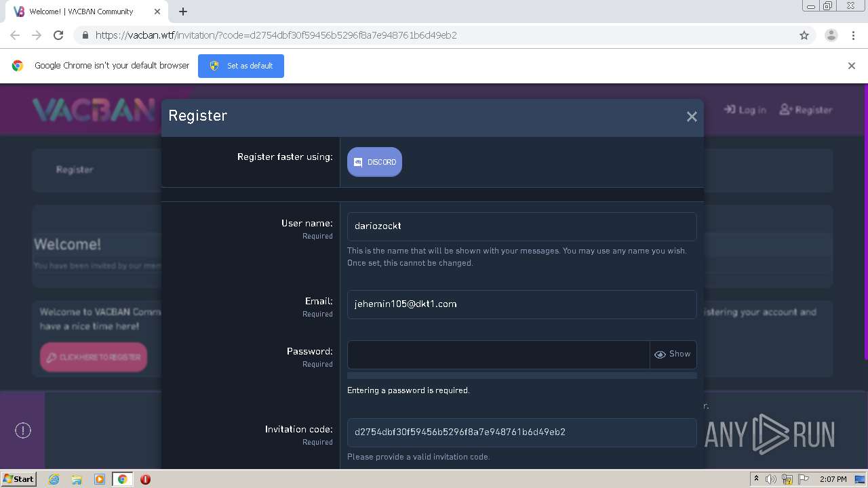The height and width of the screenshot is (488, 868).
Task: Open Chrome's three-dot menu
Action: coord(853,35)
